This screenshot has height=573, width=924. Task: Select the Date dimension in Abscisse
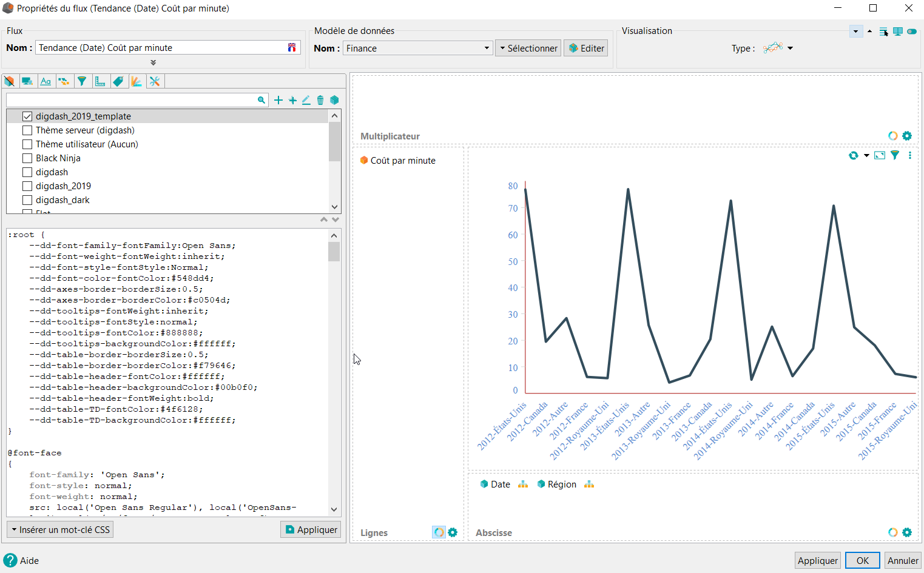tap(495, 484)
